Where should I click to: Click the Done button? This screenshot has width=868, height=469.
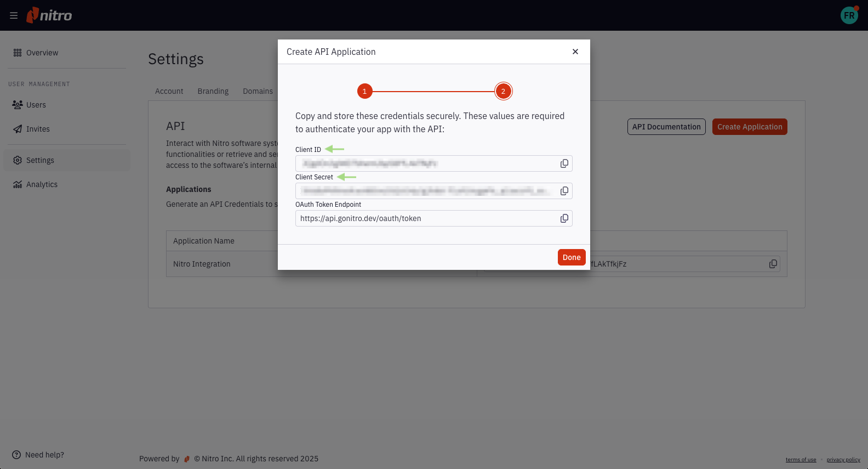572,257
